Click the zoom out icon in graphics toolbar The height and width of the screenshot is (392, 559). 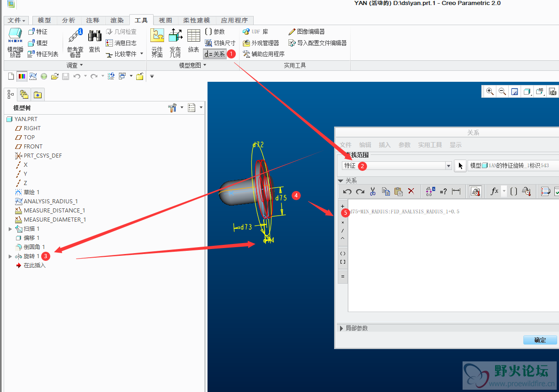point(502,91)
